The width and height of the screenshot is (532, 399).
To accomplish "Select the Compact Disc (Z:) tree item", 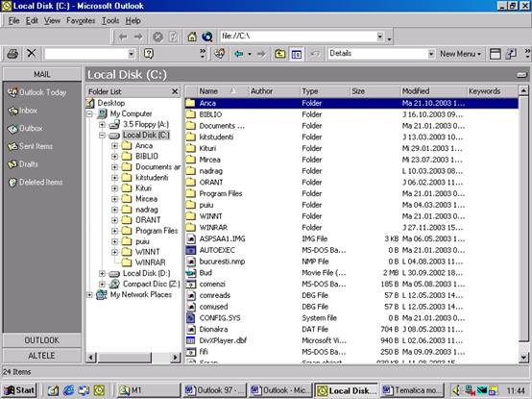I will point(151,284).
